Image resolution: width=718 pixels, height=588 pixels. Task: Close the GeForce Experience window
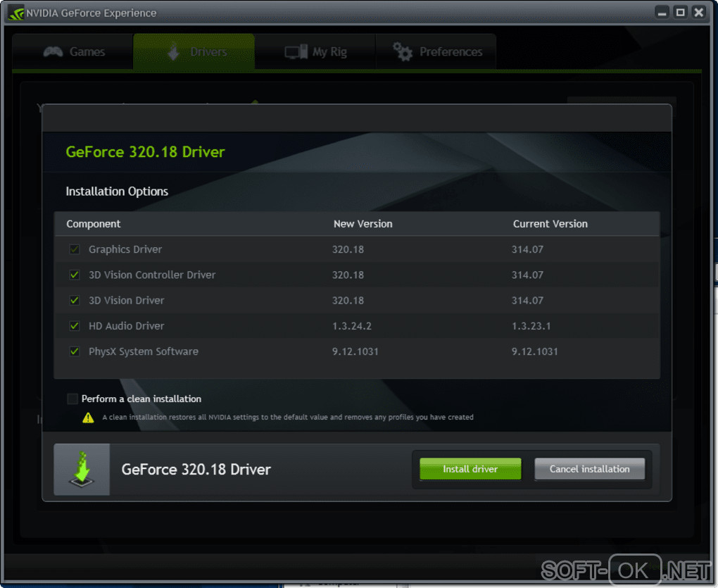coord(699,13)
